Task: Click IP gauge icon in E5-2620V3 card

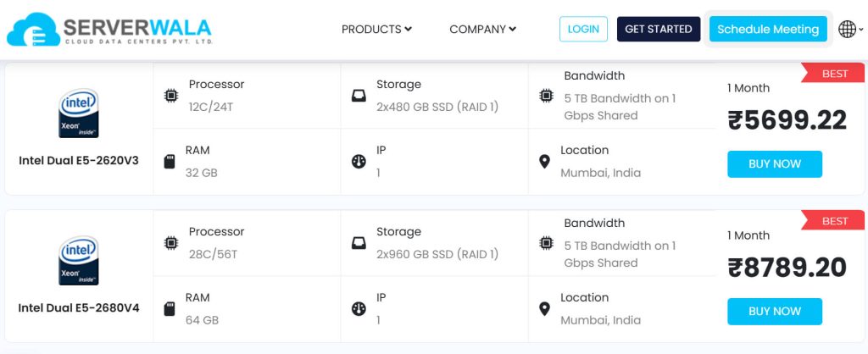Action: [x=359, y=162]
